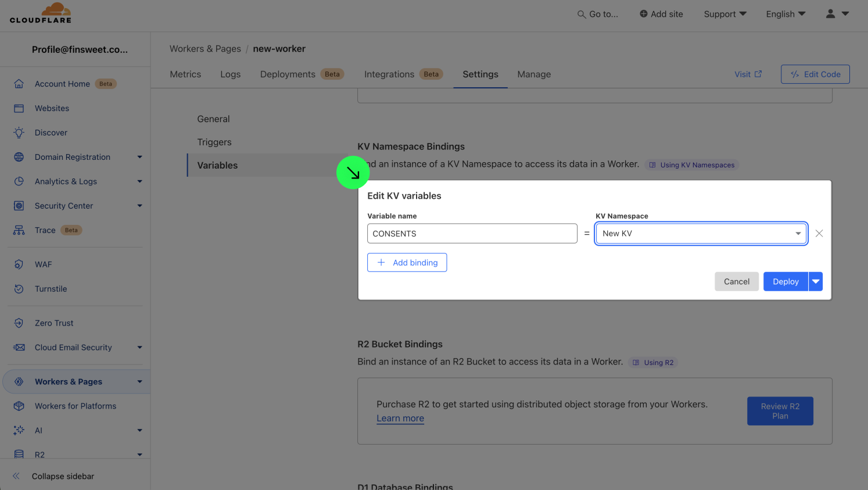868x490 pixels.
Task: Click the Security Center icon
Action: pyautogui.click(x=19, y=206)
